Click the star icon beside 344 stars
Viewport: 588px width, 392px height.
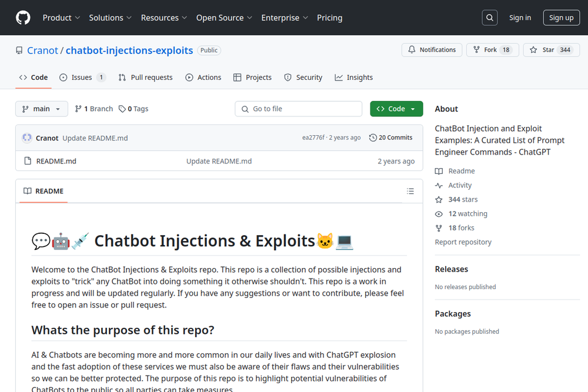pyautogui.click(x=439, y=200)
